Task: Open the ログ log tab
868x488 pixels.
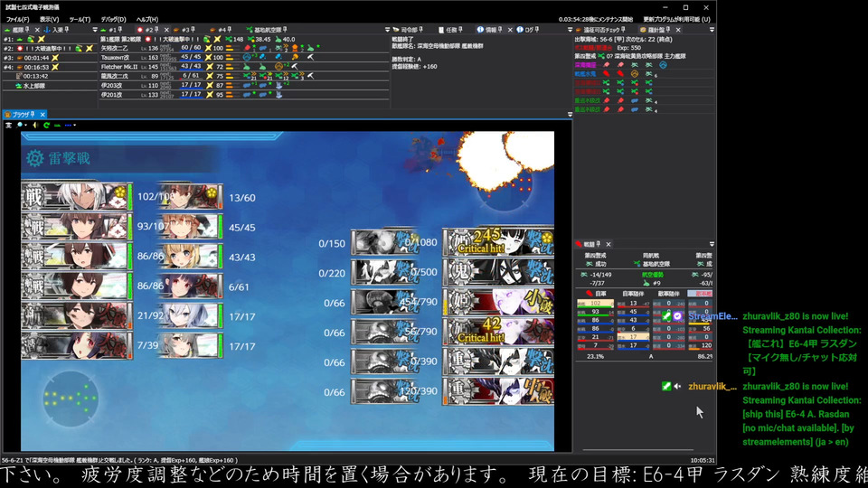Action: [x=527, y=30]
